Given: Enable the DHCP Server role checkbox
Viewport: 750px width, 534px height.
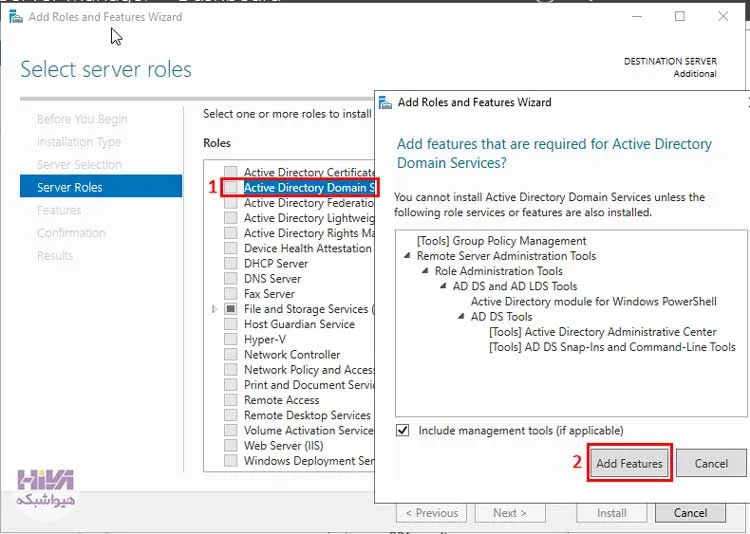Looking at the screenshot, I should [231, 263].
